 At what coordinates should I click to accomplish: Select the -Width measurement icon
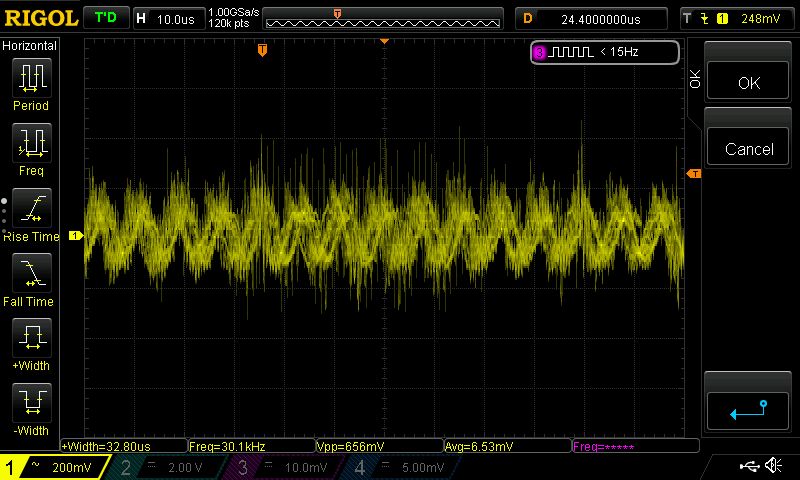[32, 402]
